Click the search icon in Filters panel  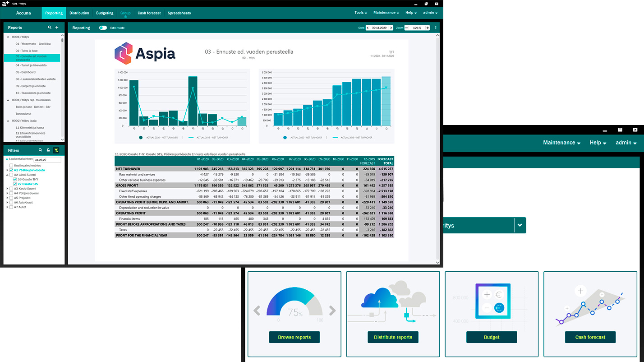(x=41, y=150)
